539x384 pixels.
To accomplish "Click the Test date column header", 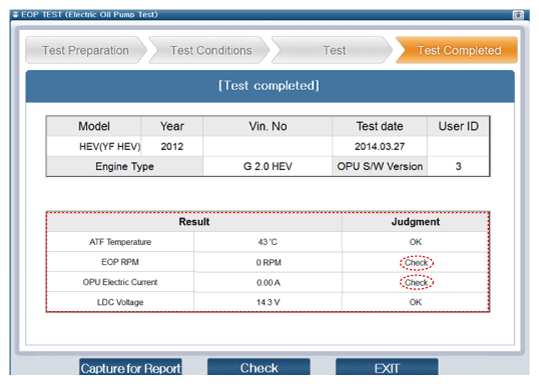I will 380,126.
